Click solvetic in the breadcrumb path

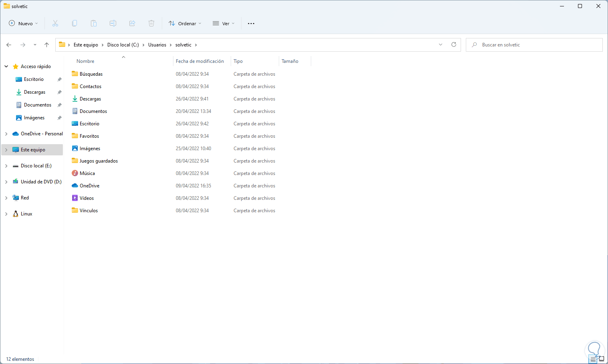183,45
